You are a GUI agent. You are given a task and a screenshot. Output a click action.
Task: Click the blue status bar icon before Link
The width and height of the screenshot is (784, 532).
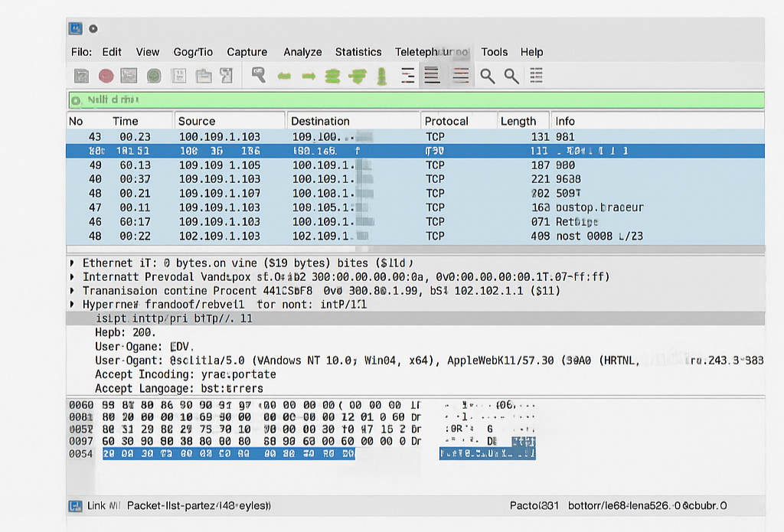[x=76, y=506]
